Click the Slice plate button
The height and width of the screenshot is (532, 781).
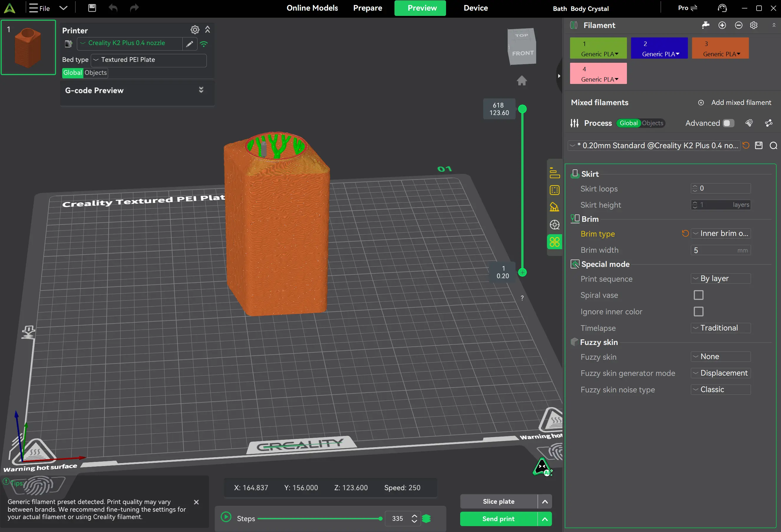[x=499, y=501]
